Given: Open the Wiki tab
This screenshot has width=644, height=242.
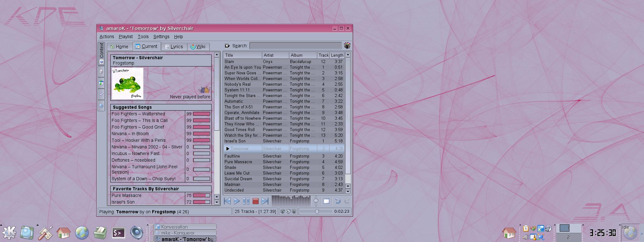Looking at the screenshot, I should pos(198,47).
